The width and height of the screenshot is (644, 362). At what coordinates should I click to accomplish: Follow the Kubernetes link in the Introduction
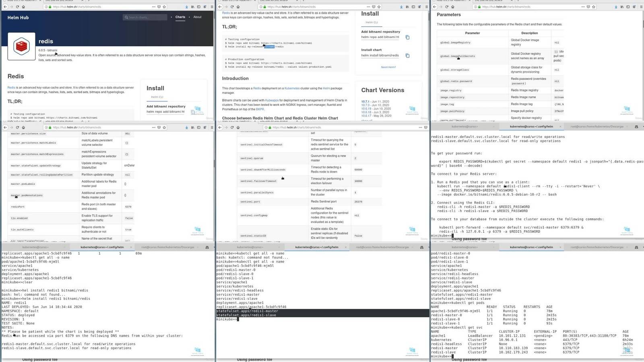(x=292, y=88)
